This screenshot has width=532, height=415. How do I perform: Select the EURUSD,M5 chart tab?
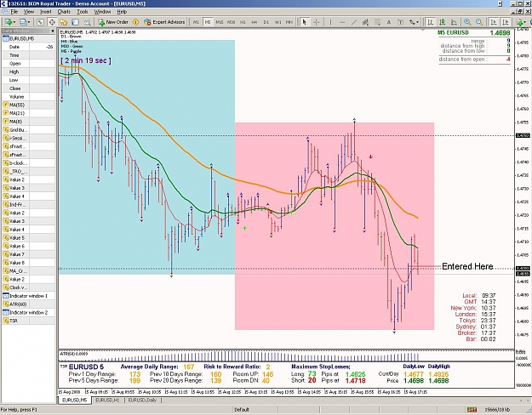pyautogui.click(x=75, y=401)
